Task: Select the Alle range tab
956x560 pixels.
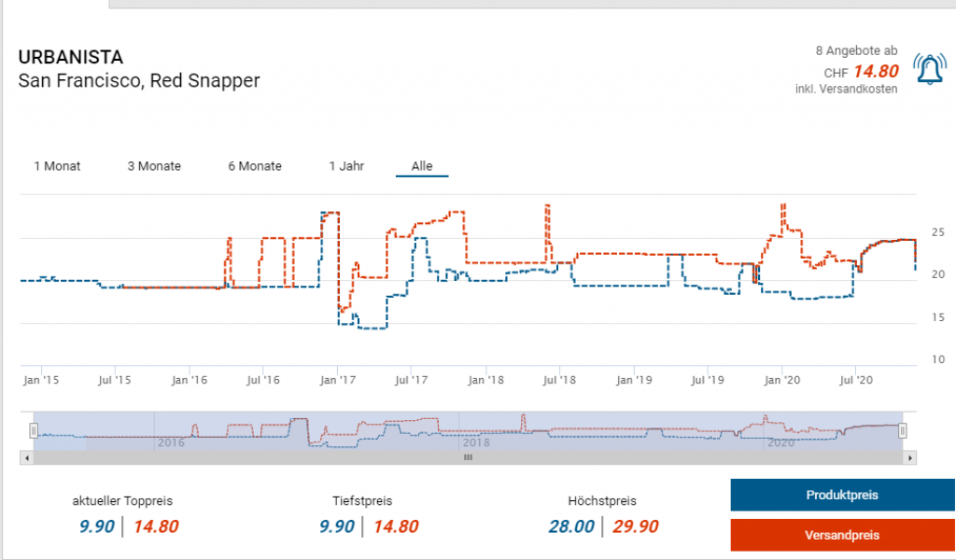Action: point(422,166)
